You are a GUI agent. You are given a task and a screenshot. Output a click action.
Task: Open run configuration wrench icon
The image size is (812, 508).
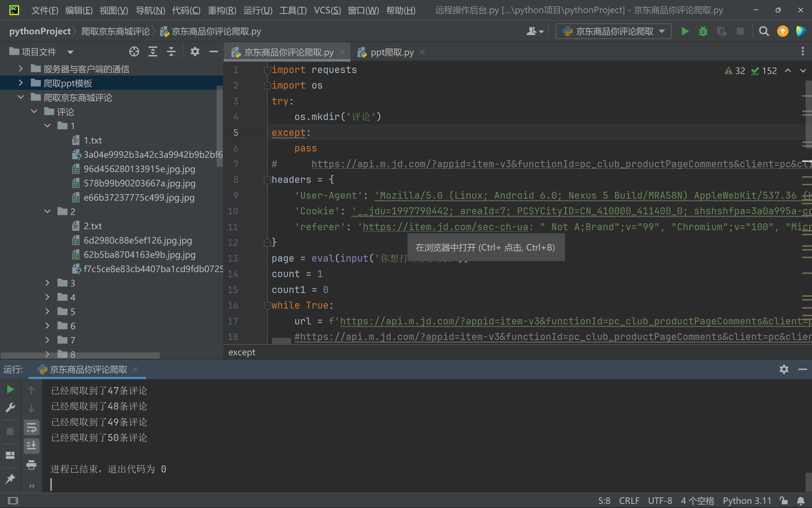10,408
